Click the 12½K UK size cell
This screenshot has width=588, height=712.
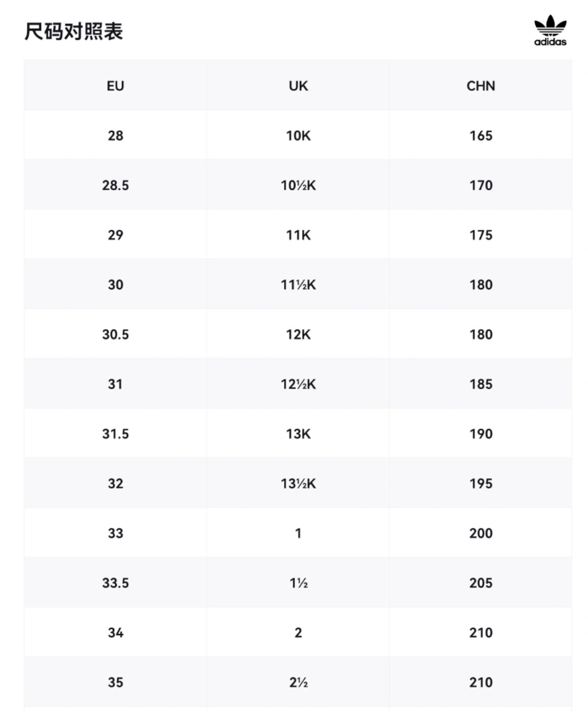coord(298,384)
